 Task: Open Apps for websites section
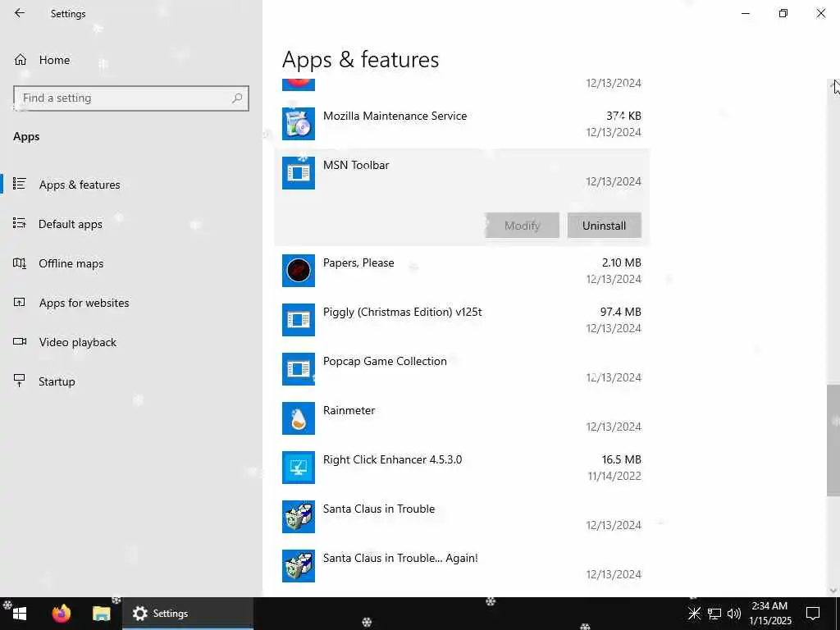click(x=84, y=303)
